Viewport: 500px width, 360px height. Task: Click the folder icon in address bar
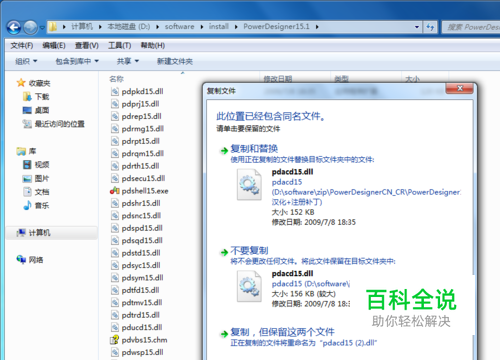coord(53,27)
